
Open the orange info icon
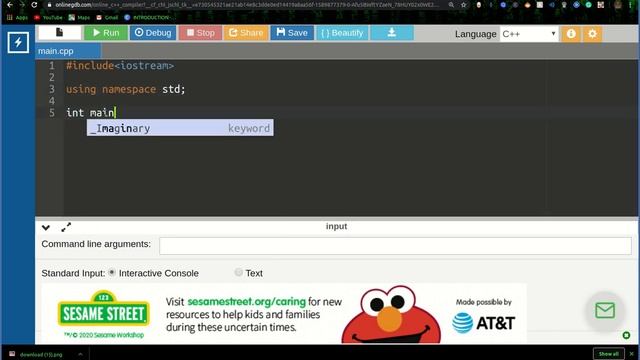pos(571,34)
